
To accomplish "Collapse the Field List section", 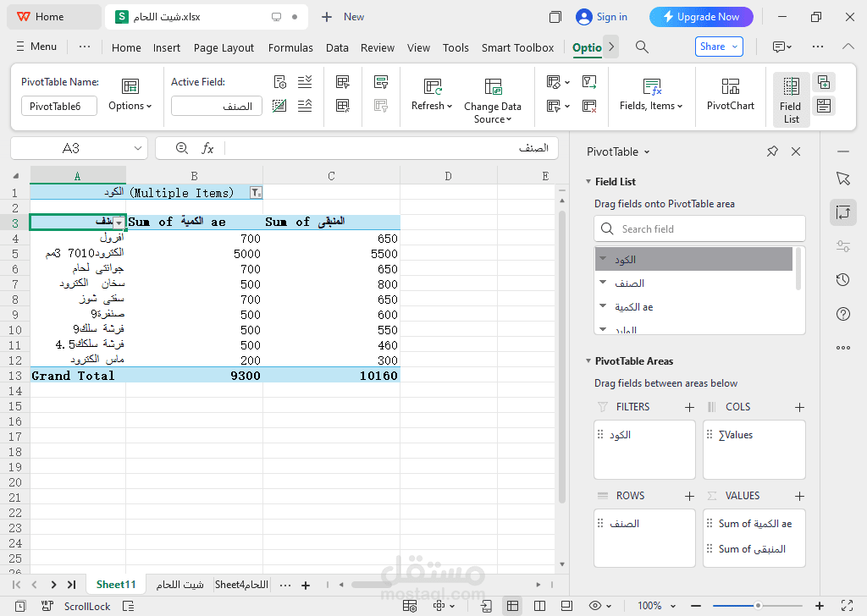I will pyautogui.click(x=588, y=182).
